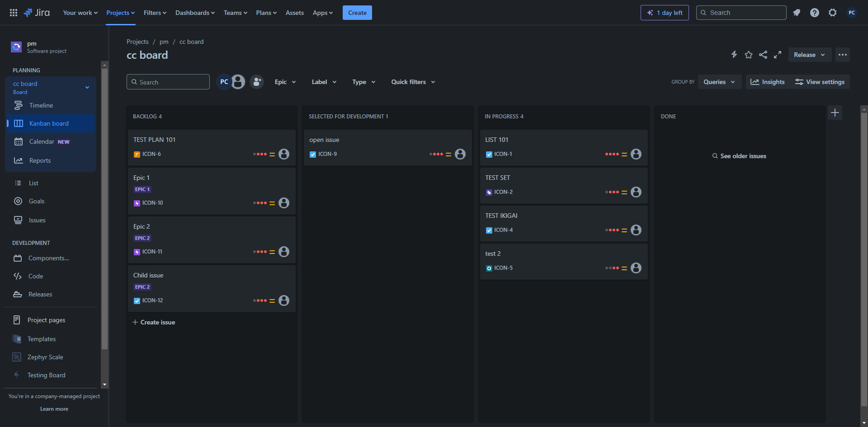Click the share board icon
This screenshot has height=427, width=868.
click(763, 55)
